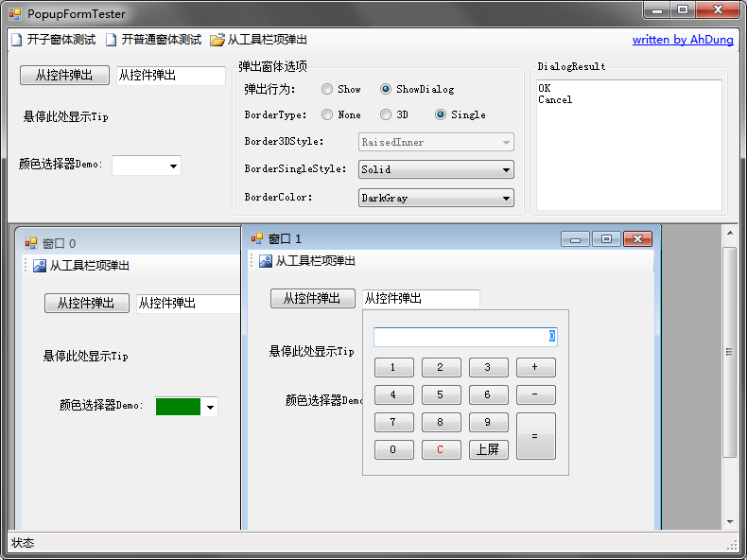Click calculator key 0
The width and height of the screenshot is (747, 560).
point(394,449)
